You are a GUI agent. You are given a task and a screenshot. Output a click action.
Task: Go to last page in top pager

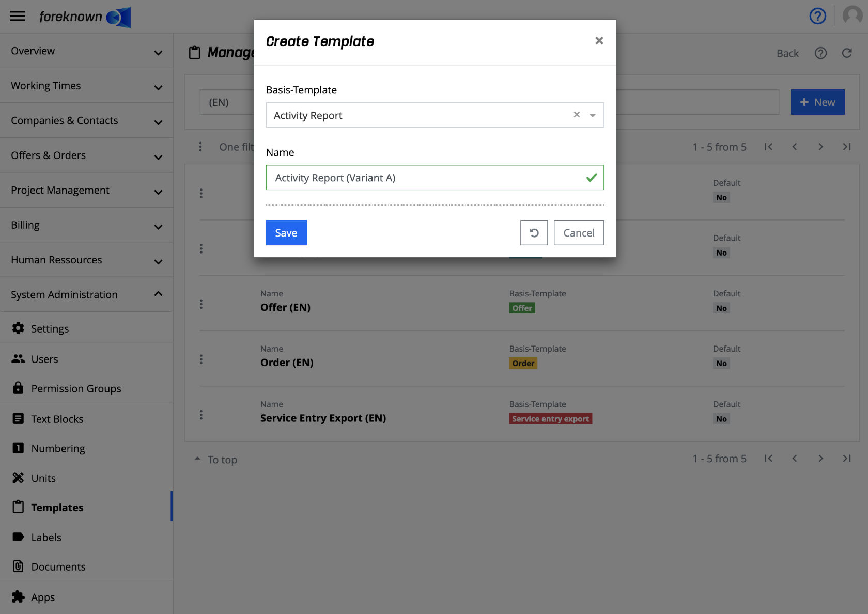coord(847,147)
